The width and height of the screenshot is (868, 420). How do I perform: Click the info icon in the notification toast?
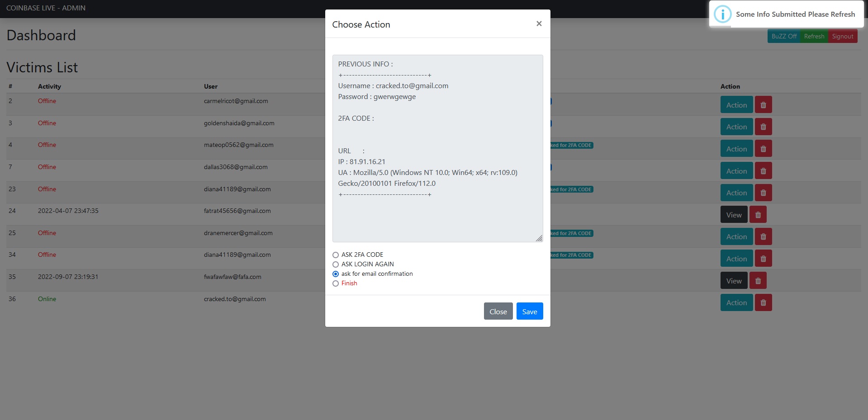(722, 14)
